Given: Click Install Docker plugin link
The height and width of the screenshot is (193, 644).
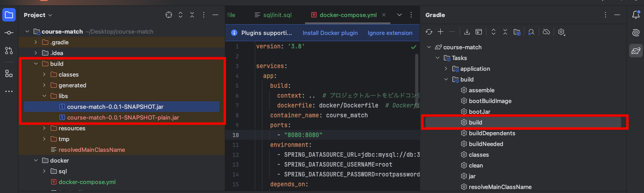Looking at the screenshot, I should pyautogui.click(x=330, y=33).
